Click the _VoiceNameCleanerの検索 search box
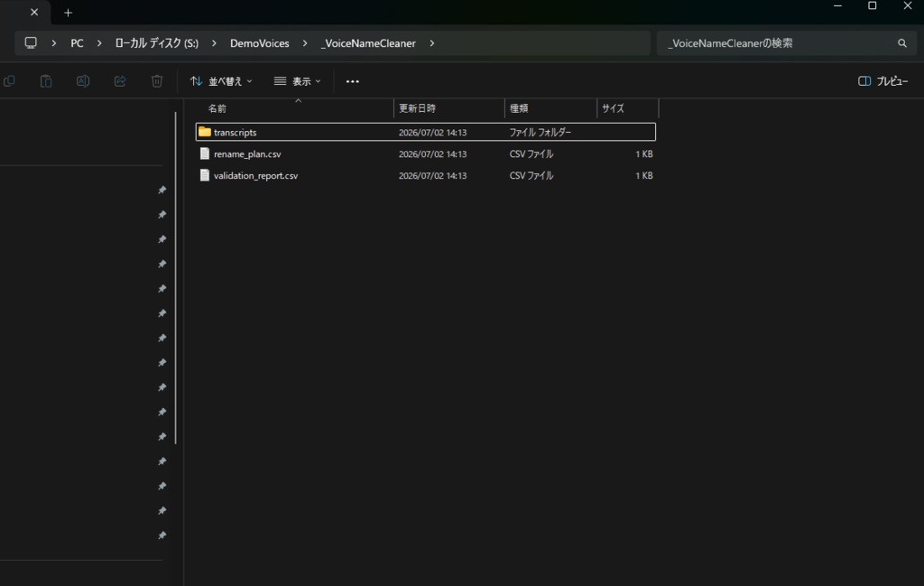This screenshot has width=924, height=586. [776, 43]
